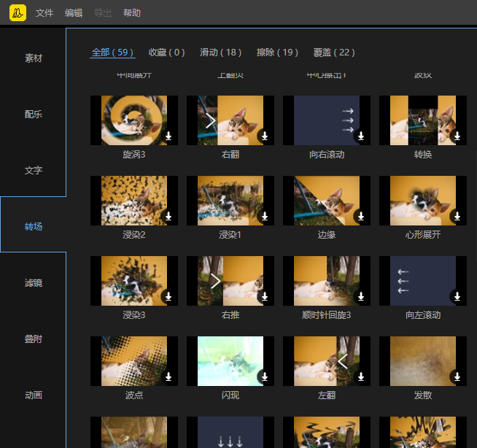This screenshot has width=477, height=448.
Task: Open the 文件 menu
Action: tap(44, 13)
